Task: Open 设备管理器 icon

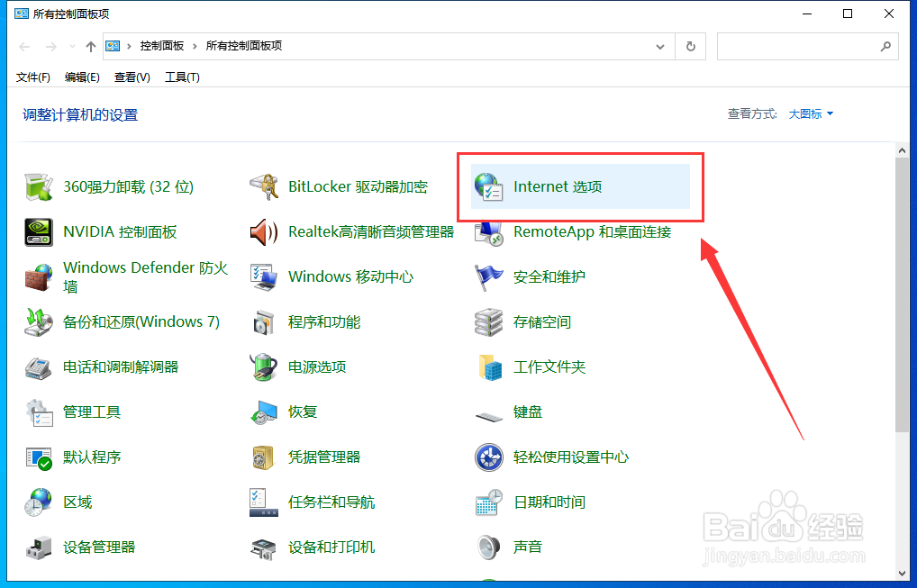Action: 39,547
